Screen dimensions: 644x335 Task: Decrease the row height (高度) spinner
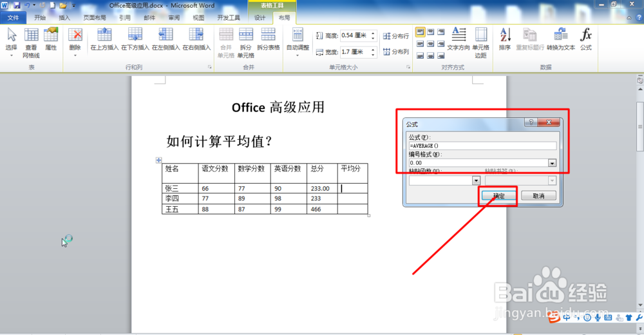click(x=373, y=38)
